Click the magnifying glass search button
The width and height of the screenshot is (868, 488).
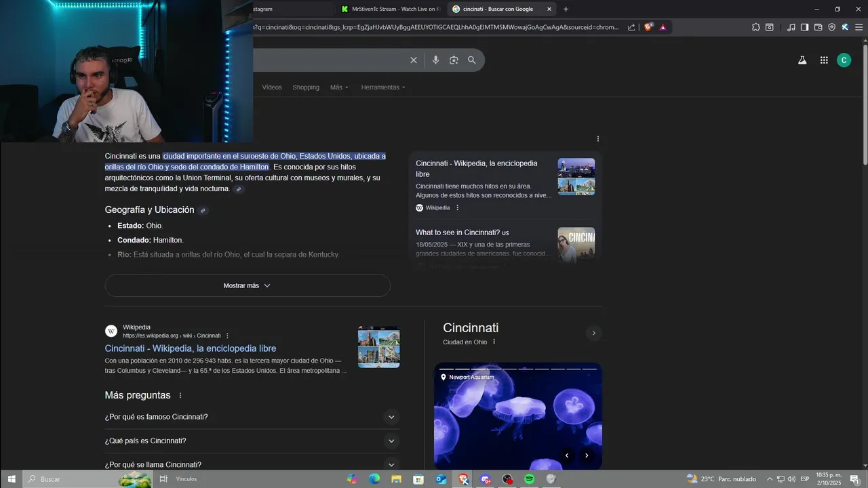coord(472,60)
